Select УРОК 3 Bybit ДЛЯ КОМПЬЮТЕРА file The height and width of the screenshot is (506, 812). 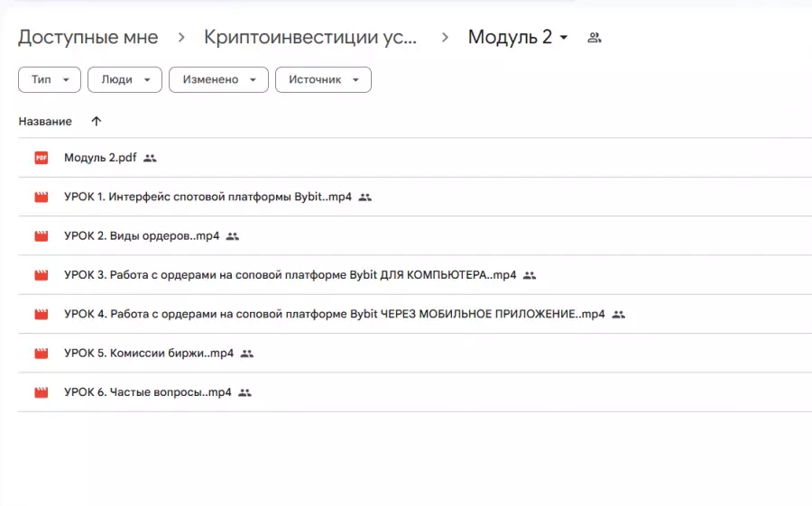pos(290,275)
